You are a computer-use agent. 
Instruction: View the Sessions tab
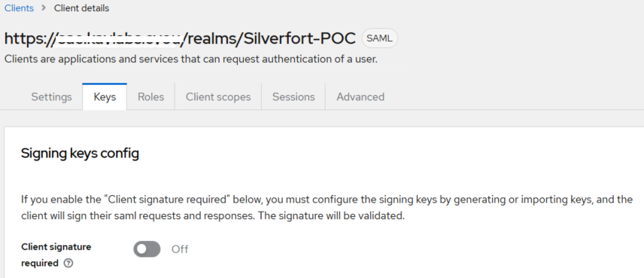293,97
